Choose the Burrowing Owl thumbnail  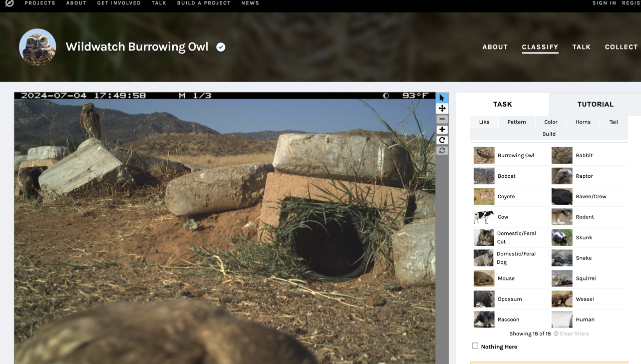pos(484,155)
